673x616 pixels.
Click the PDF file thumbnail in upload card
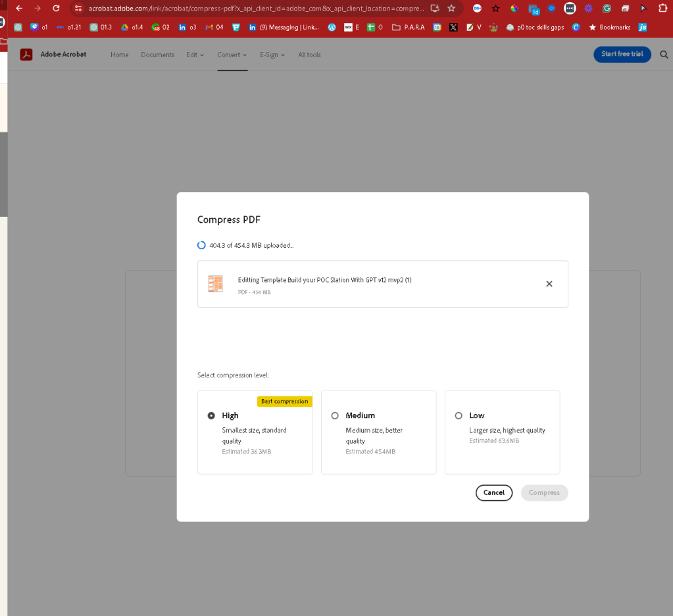tap(216, 283)
